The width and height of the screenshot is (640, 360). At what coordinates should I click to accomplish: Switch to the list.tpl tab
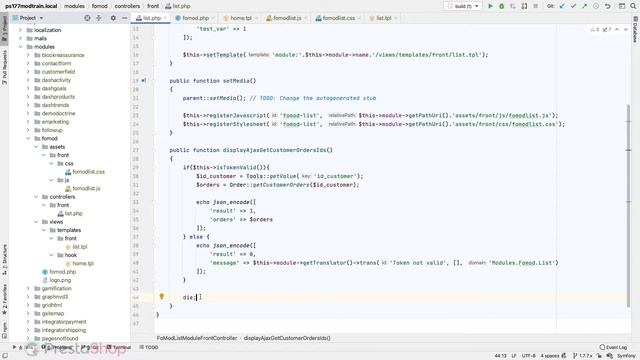click(x=383, y=18)
